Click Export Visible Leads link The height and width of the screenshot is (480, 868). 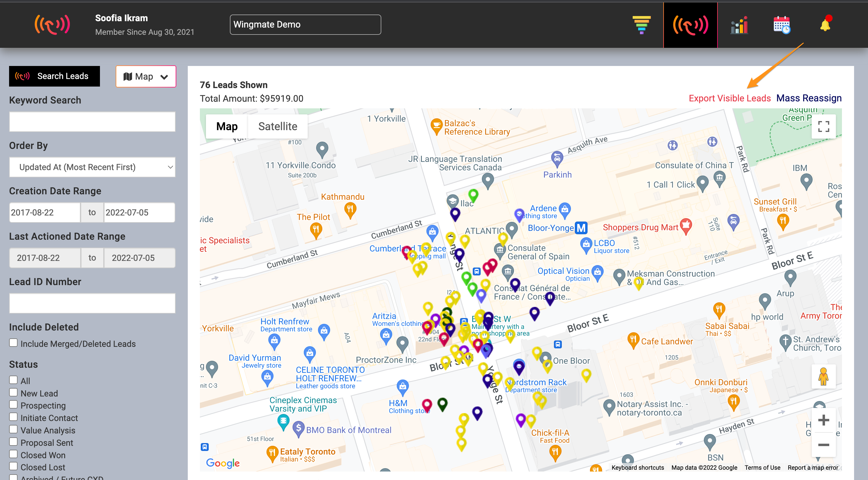pos(730,98)
